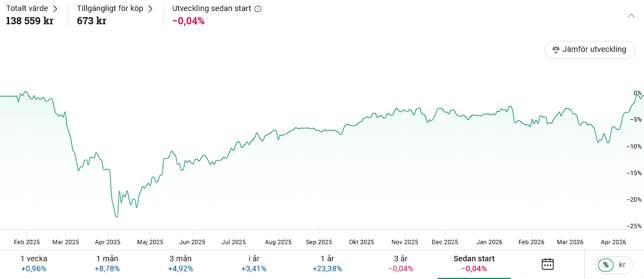Open the Tillgängligt för köp link

point(110,9)
